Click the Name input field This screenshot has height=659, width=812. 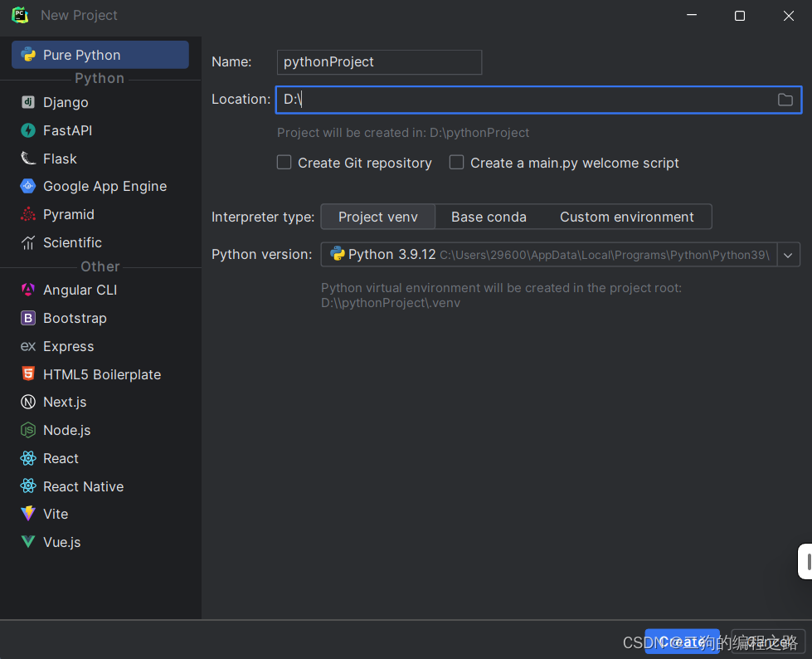point(380,62)
